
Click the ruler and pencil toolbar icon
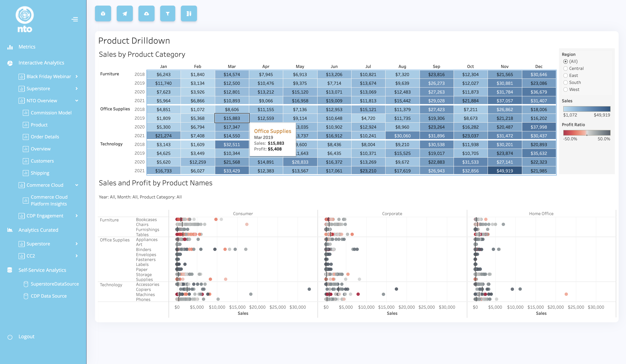coord(189,14)
